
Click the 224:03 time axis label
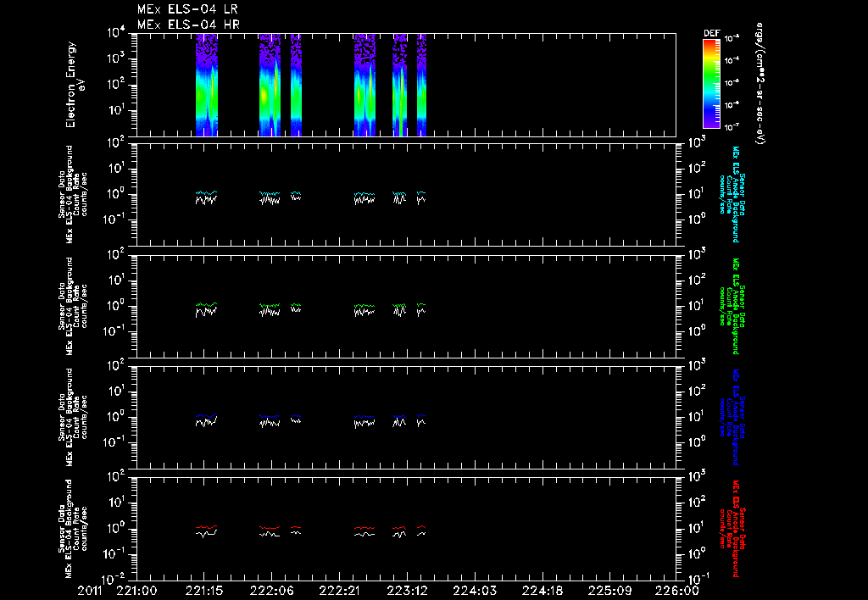click(x=475, y=591)
